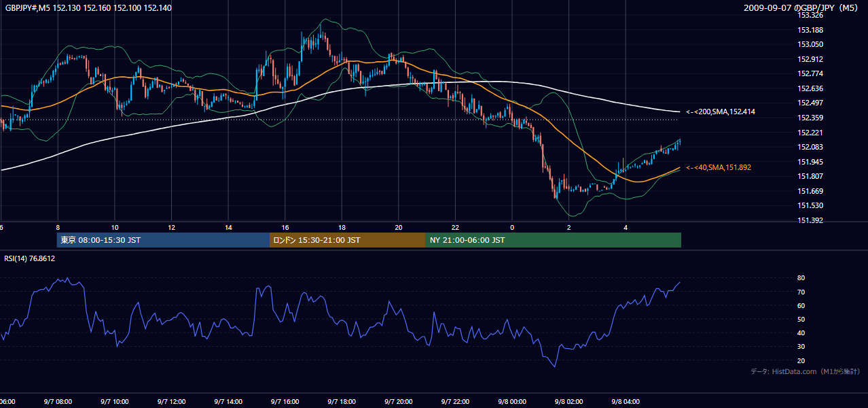This screenshot has width=868, height=408.
Task: Click the RSI(14) 76.8612 indicator label
Action: 30,258
